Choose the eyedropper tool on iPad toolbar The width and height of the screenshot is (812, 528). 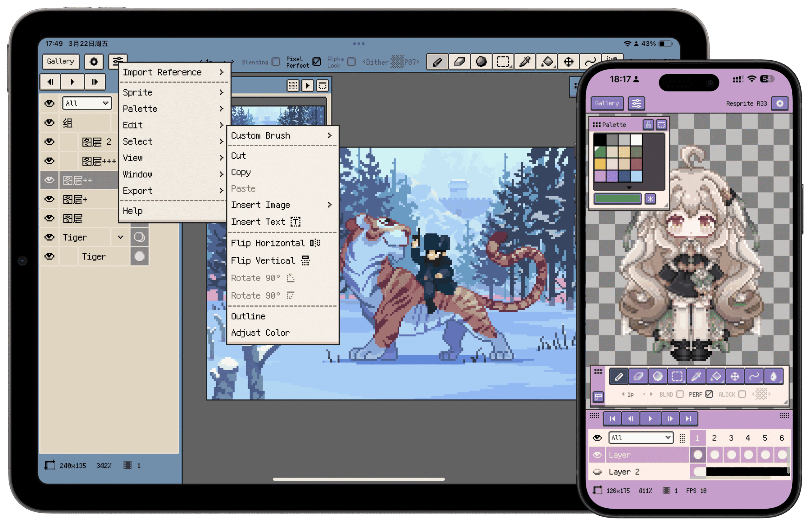click(525, 62)
